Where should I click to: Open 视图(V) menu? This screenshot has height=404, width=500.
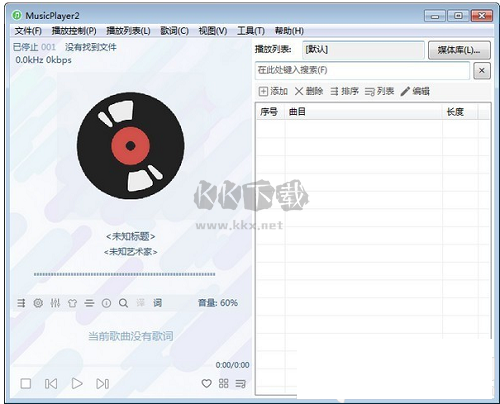point(213,31)
